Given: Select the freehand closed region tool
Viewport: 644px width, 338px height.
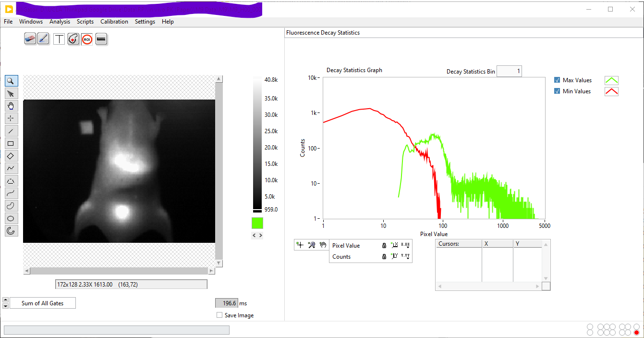Looking at the screenshot, I should tap(11, 206).
